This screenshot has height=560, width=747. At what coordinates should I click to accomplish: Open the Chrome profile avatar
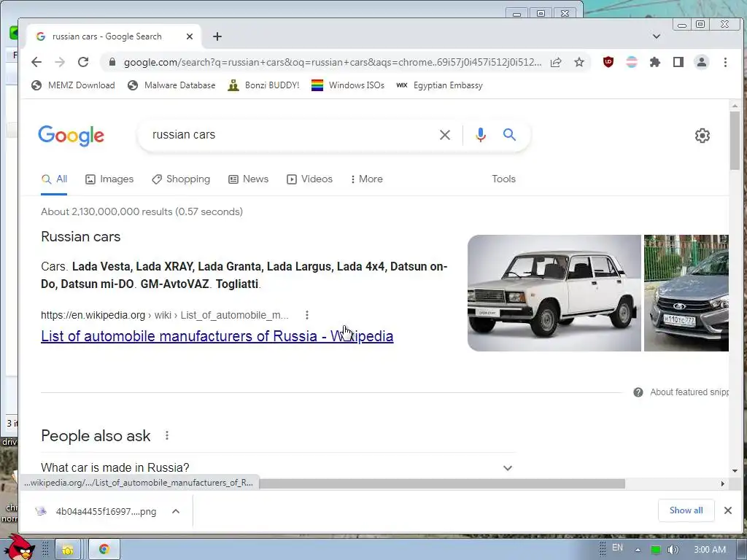702,62
